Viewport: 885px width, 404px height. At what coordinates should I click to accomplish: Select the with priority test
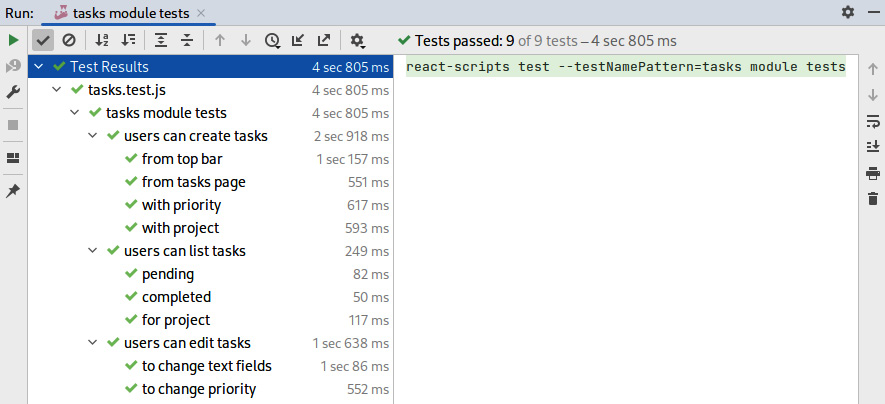point(211,205)
